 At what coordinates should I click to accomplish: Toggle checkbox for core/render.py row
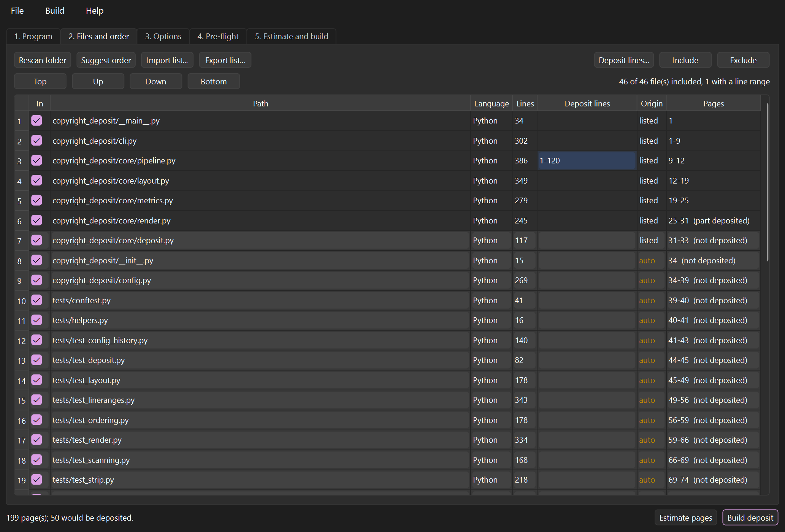point(36,220)
